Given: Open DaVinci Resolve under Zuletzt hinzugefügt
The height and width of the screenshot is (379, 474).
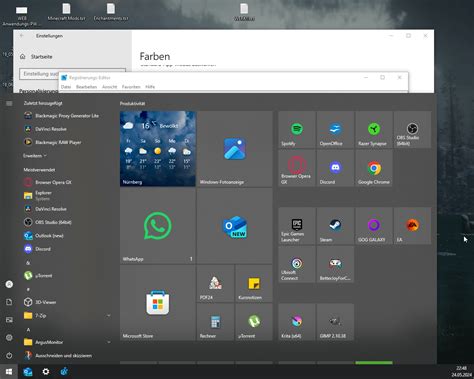Looking at the screenshot, I should 67,129.
